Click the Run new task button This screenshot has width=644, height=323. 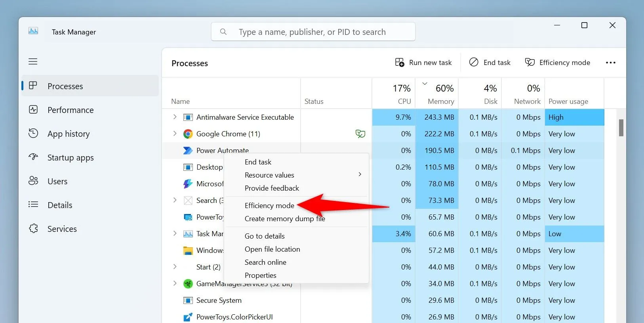423,63
